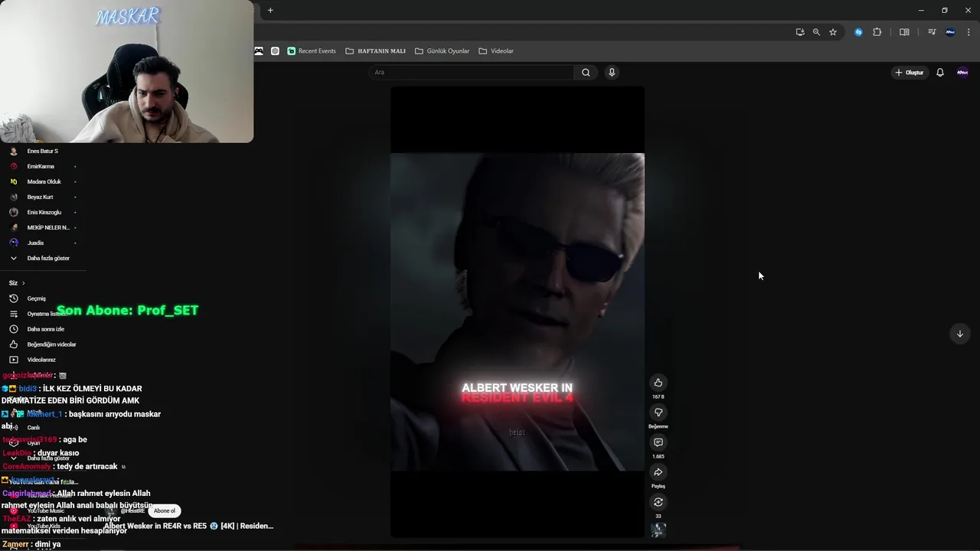Open Madara Olduk channel subscription
The width and height of the screenshot is (980, 551).
(42, 182)
